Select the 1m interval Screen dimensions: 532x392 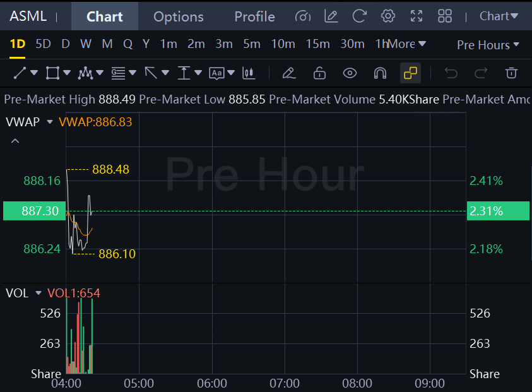[x=168, y=44]
